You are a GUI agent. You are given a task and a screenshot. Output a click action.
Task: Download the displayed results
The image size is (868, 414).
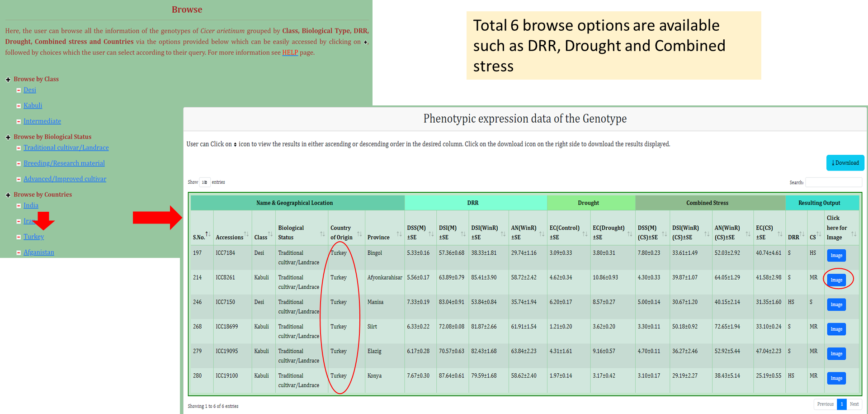[x=845, y=163]
